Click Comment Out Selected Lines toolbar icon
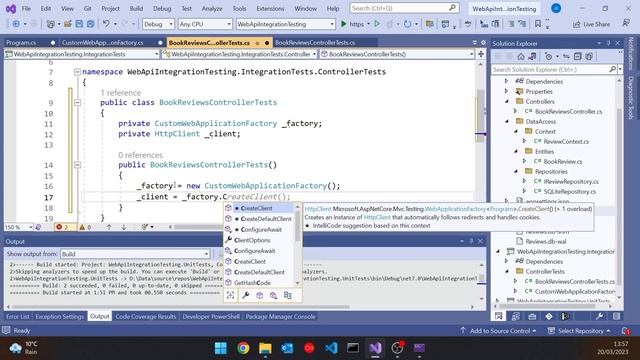Image resolution: width=640 pixels, height=360 pixels. (x=511, y=24)
